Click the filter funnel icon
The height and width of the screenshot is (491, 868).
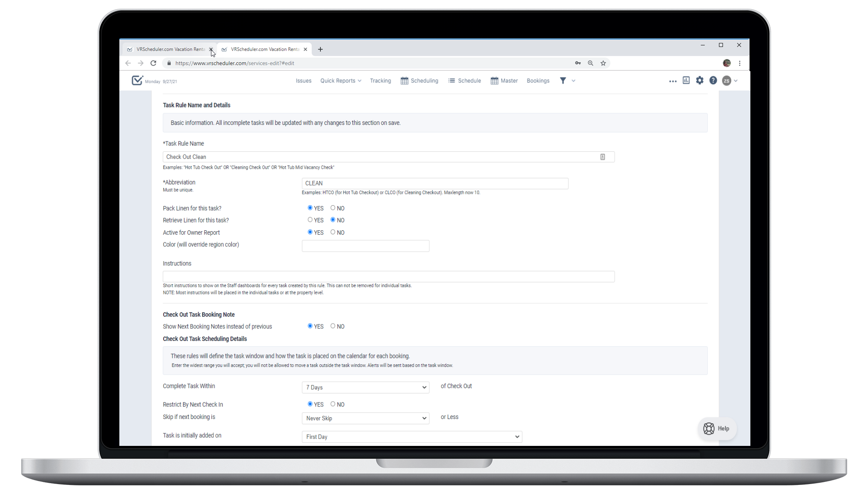click(563, 81)
